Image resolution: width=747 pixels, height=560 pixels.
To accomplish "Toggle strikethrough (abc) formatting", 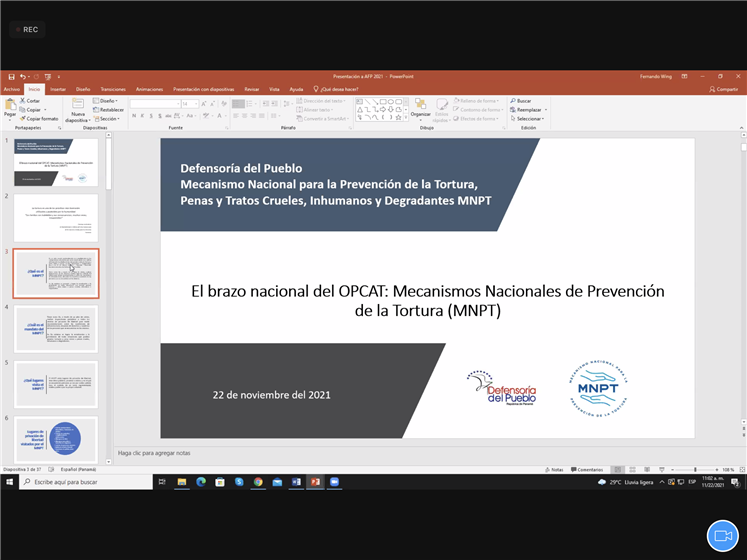I will [x=168, y=116].
